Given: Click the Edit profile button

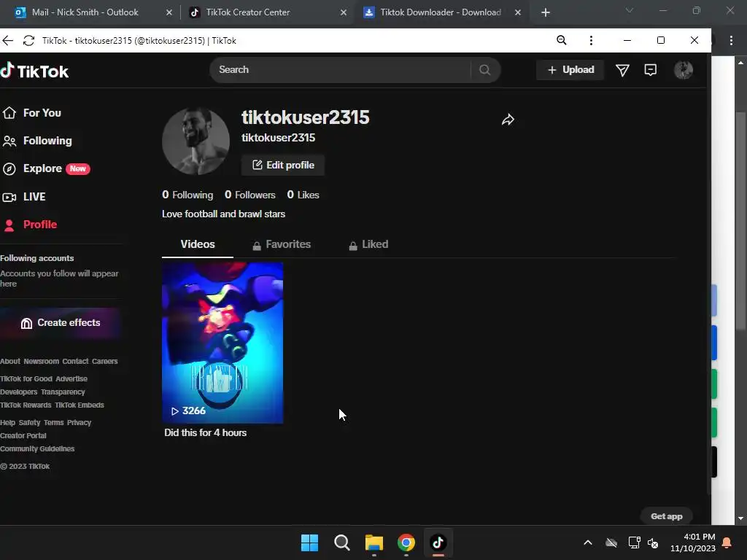Looking at the screenshot, I should [x=283, y=166].
